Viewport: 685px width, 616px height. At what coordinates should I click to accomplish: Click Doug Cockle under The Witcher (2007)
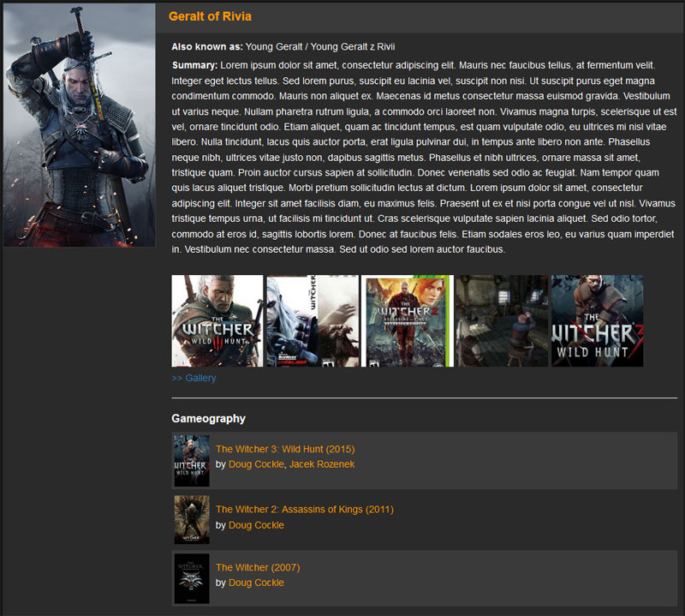(x=256, y=583)
